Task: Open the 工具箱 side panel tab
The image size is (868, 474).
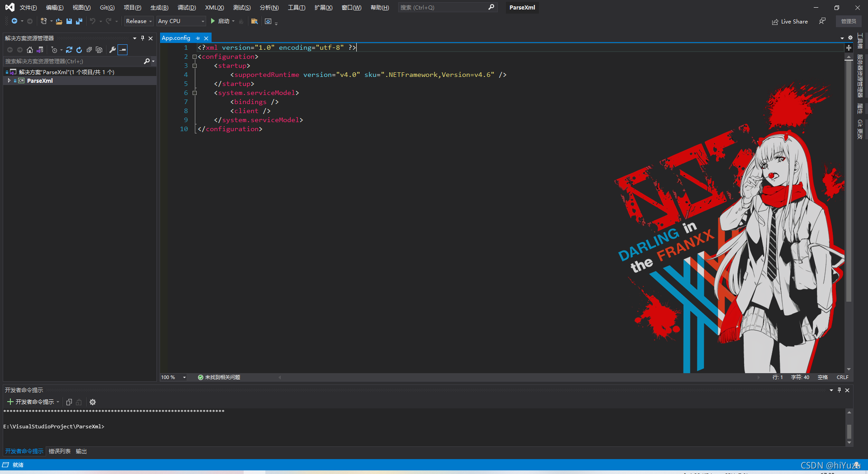Action: pos(860,41)
